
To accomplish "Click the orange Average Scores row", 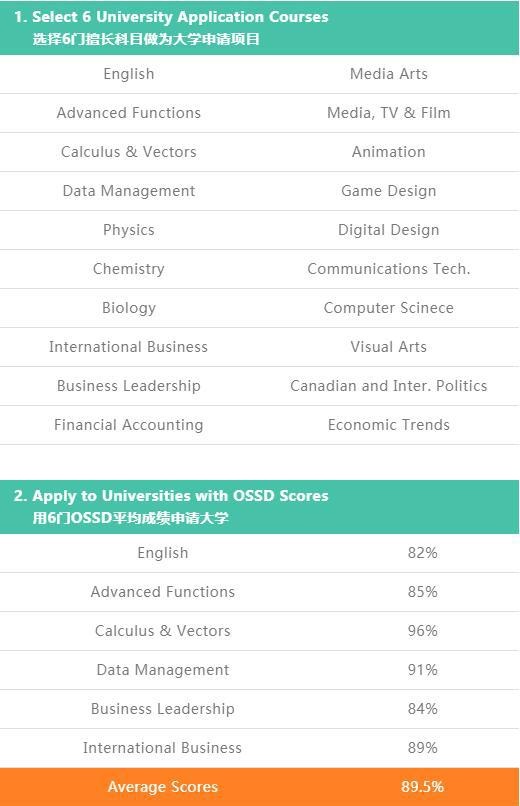I will [259, 787].
